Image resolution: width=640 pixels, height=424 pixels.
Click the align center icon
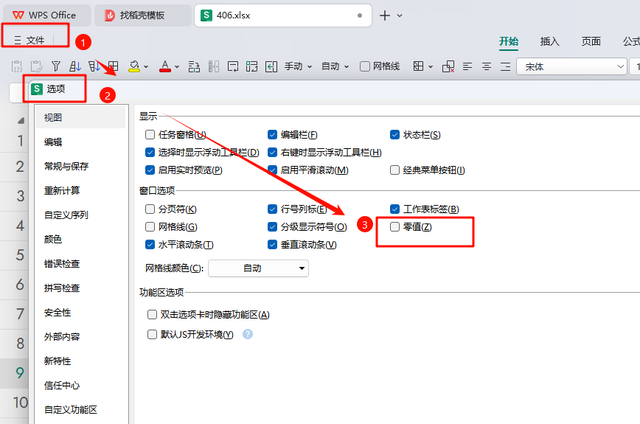487,66
